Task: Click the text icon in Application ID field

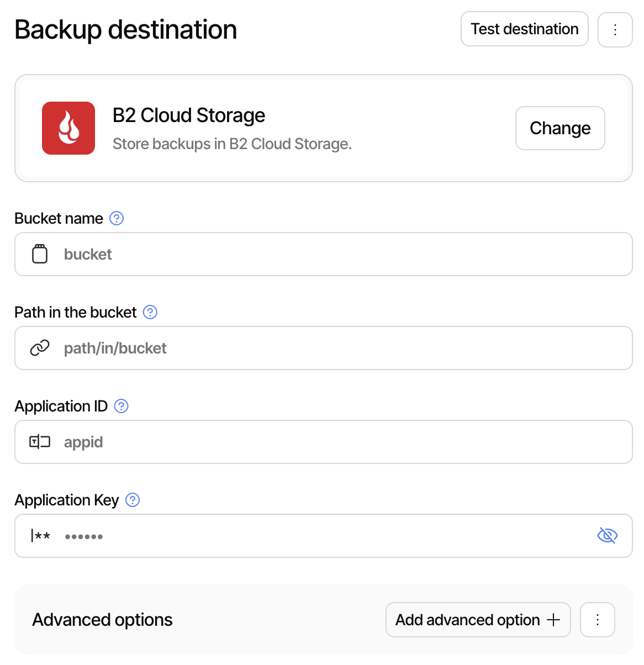Action: 40,442
